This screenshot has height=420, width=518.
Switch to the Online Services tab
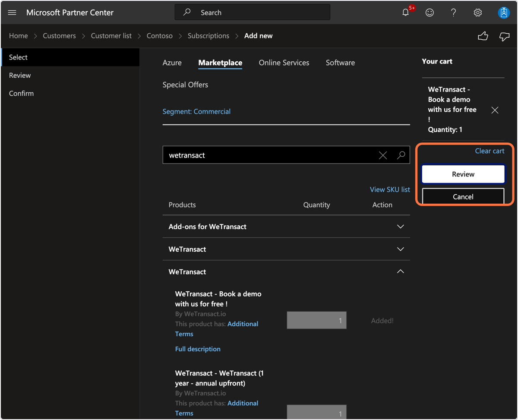284,63
